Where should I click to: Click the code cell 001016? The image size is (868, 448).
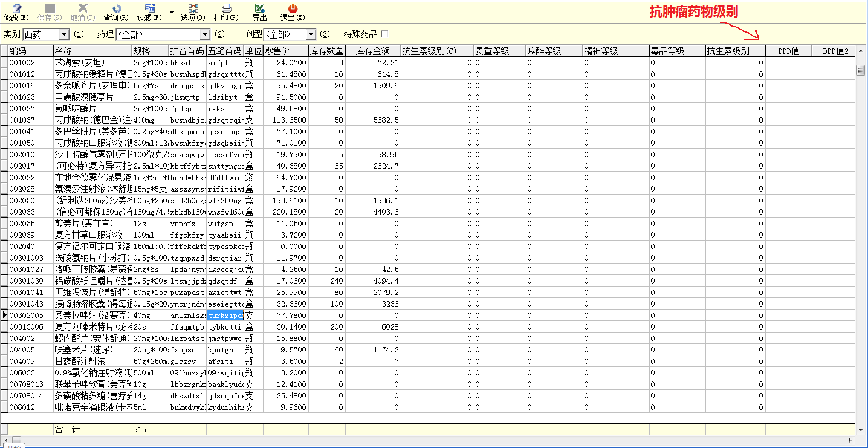point(31,86)
